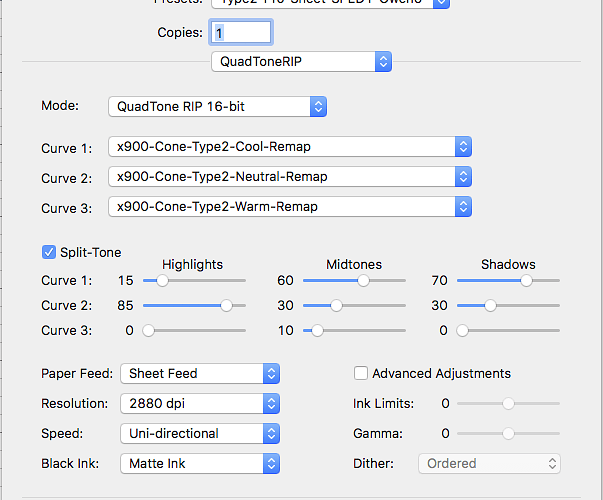This screenshot has width=603, height=500.
Task: Click the Copies label
Action: pyautogui.click(x=180, y=32)
